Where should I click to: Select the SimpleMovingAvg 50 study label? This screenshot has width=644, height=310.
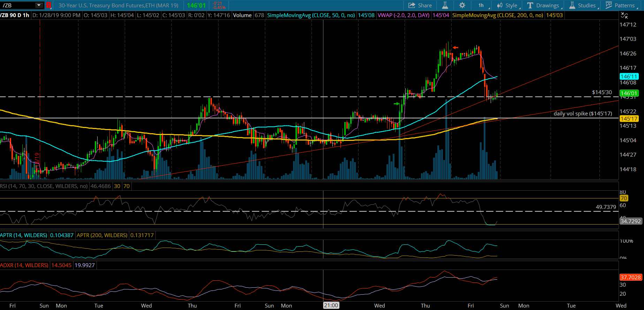click(311, 15)
